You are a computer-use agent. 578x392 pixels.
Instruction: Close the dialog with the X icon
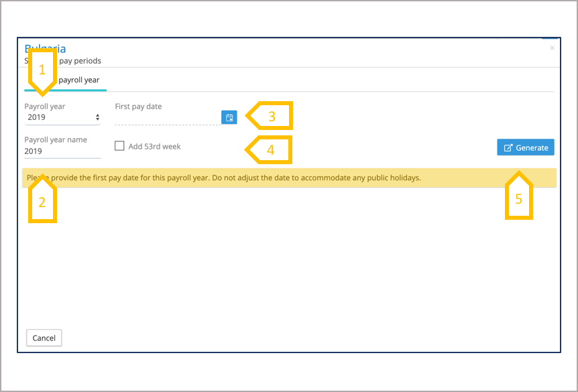click(x=552, y=48)
